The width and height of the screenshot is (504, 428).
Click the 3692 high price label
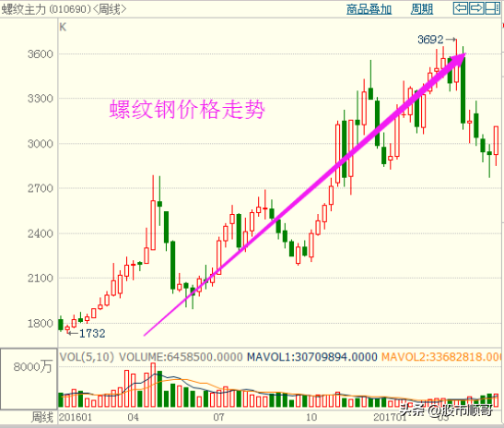(430, 40)
